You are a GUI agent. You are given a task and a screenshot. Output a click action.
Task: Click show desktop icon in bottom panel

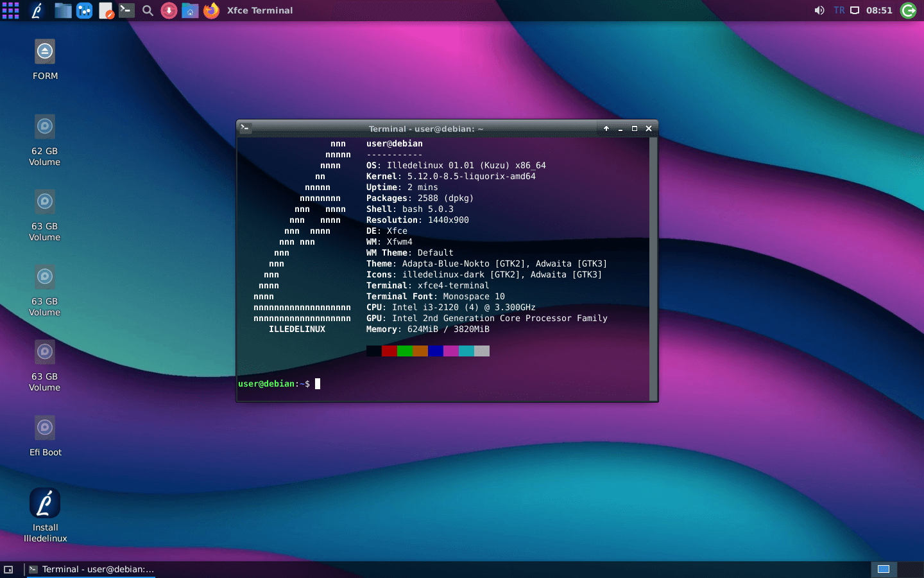click(8, 569)
